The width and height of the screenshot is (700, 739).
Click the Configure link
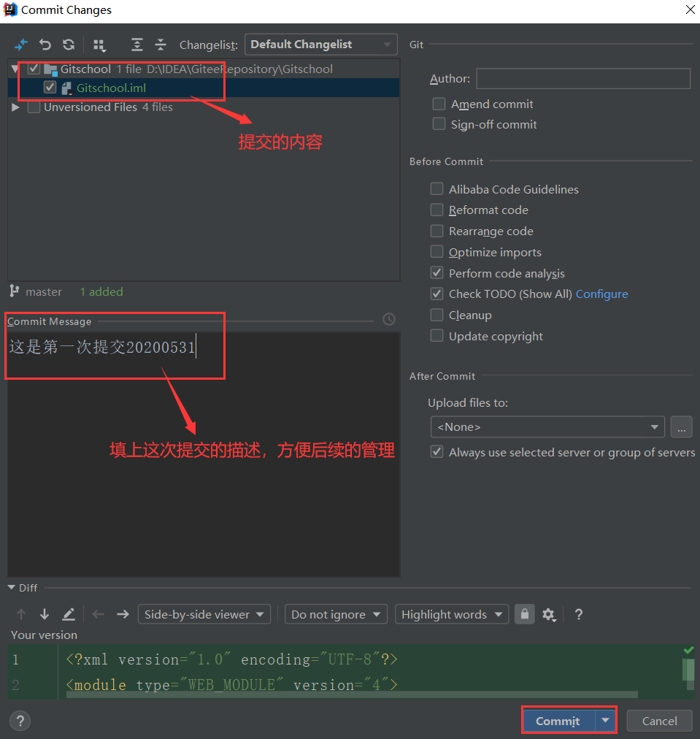pyautogui.click(x=601, y=294)
